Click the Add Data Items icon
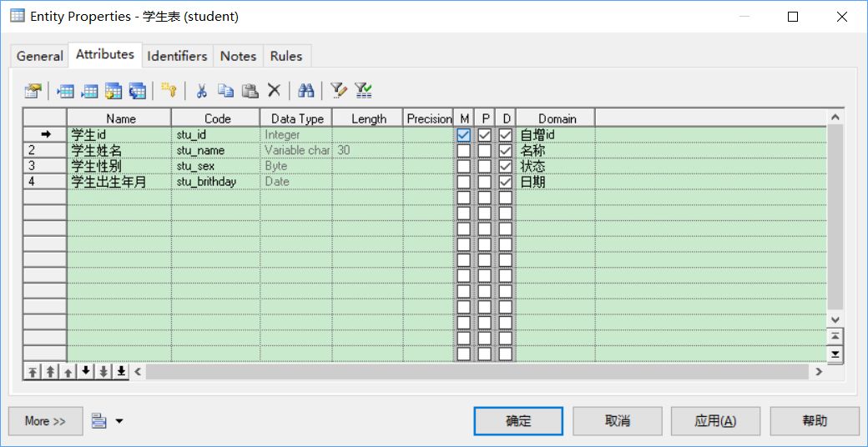 pos(114,91)
